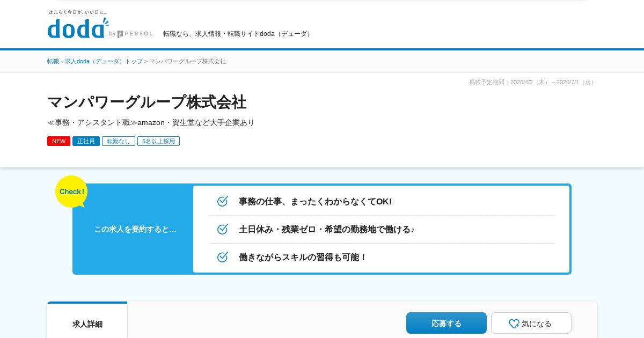Click the 掲載予定期間 date text
Viewport: 644px width, 338px height.
tap(532, 82)
